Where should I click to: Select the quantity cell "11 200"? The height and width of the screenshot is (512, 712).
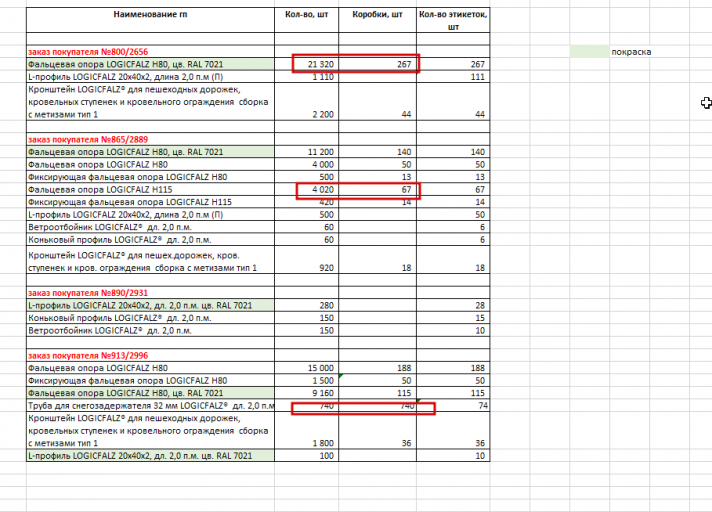307,152
